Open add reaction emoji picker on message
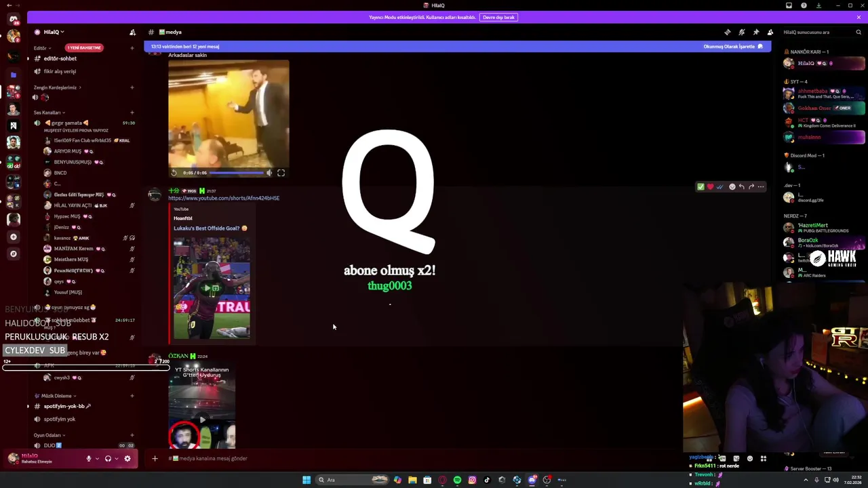 click(732, 187)
